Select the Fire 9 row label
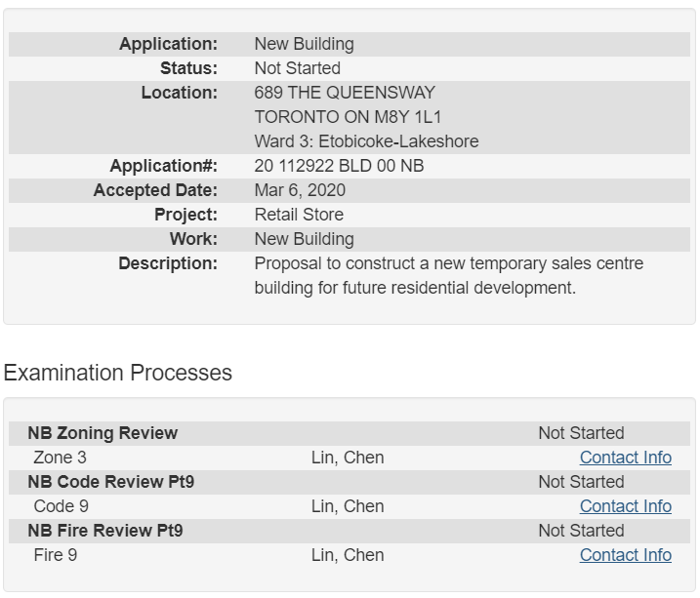 tap(56, 555)
